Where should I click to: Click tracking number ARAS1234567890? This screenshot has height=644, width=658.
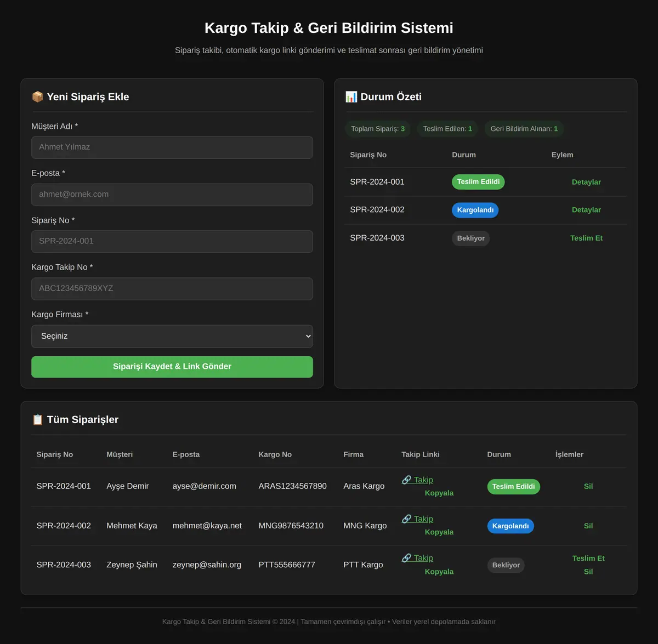[x=293, y=486]
